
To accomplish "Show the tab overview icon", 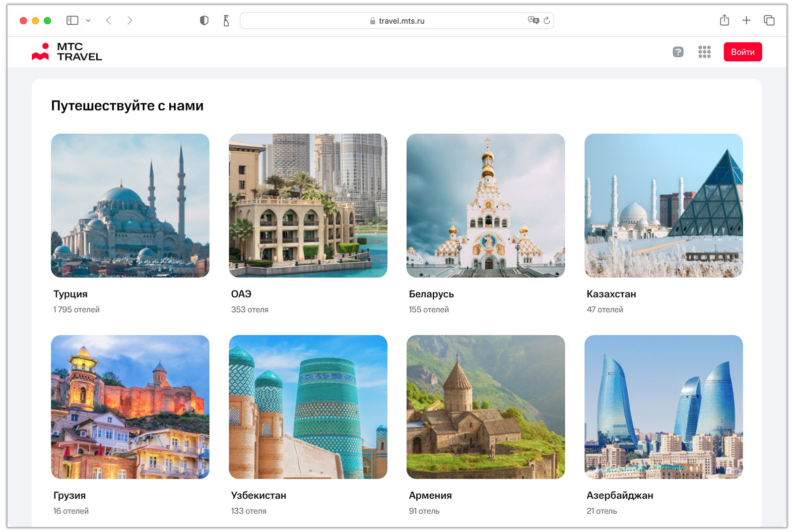I will [769, 20].
